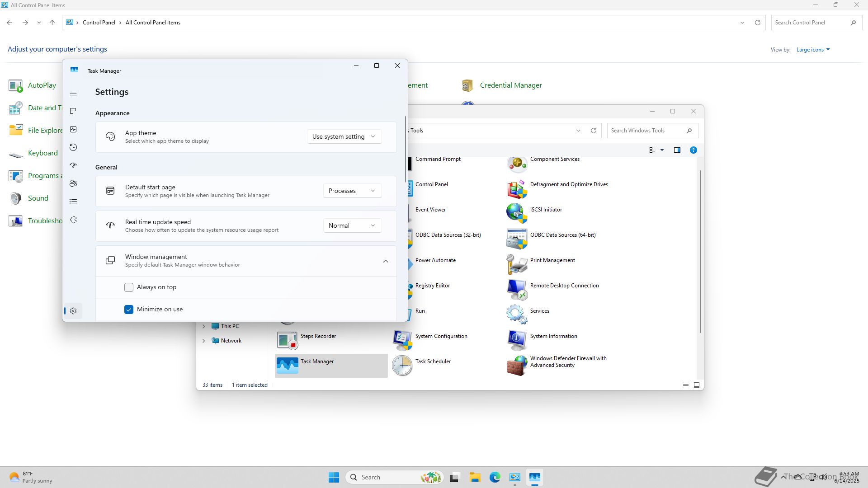Viewport: 868px width, 488px height.
Task: Open Services page icon in Task Manager sidebar
Action: coord(73,220)
